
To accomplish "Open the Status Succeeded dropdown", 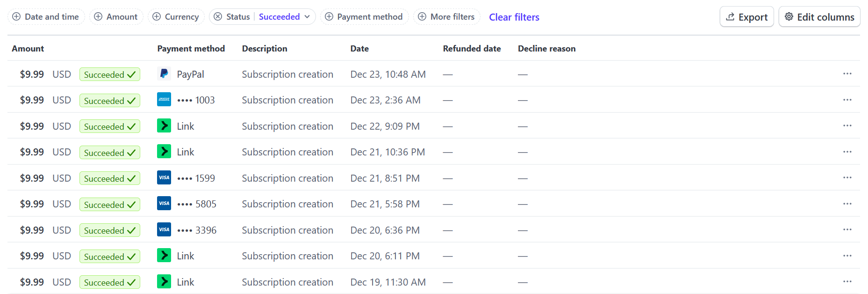I will [x=284, y=17].
